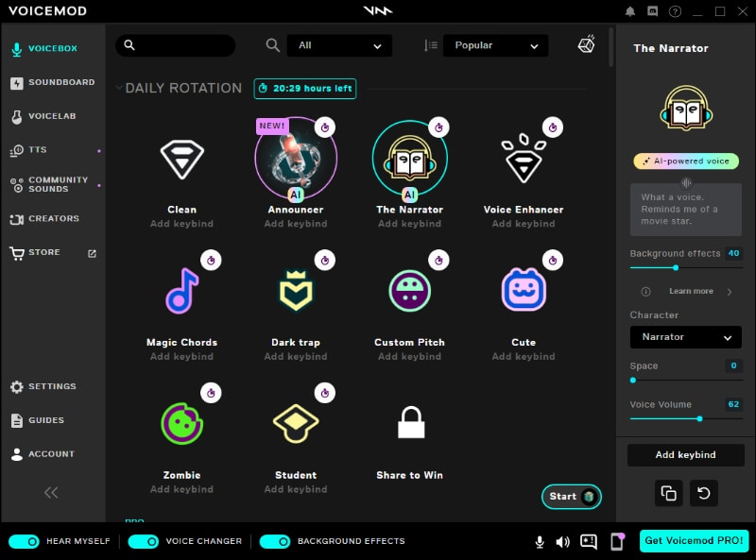Choose The Narrator voice in the grid
The height and width of the screenshot is (560, 756).
pyautogui.click(x=410, y=158)
